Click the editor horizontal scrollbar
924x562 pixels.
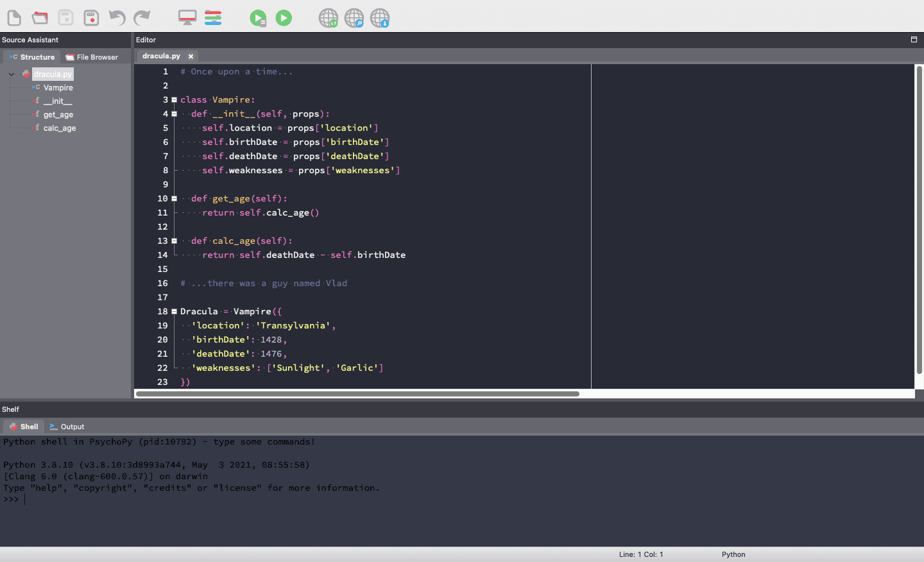click(357, 394)
